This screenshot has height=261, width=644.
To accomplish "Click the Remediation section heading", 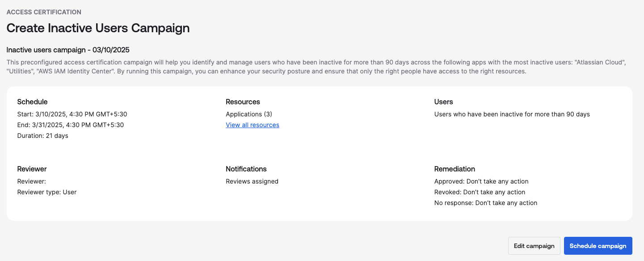I will click(455, 169).
